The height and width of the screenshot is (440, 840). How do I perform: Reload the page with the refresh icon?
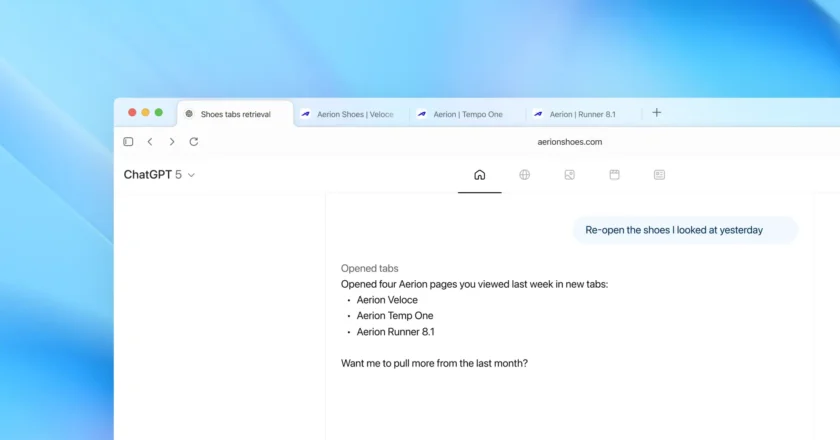194,142
